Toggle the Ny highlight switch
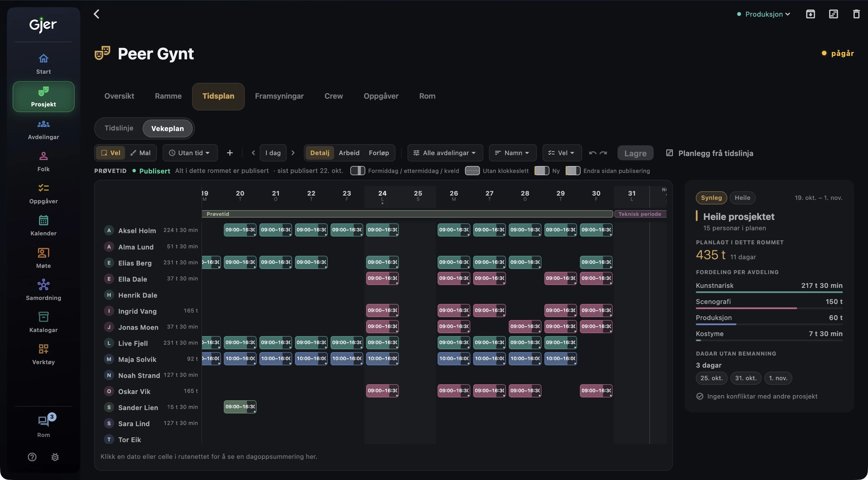Image resolution: width=868 pixels, height=480 pixels. [542, 171]
